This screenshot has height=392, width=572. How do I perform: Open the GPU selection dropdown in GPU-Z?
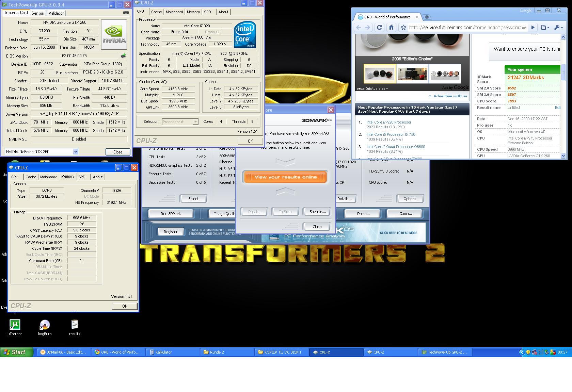[x=76, y=152]
